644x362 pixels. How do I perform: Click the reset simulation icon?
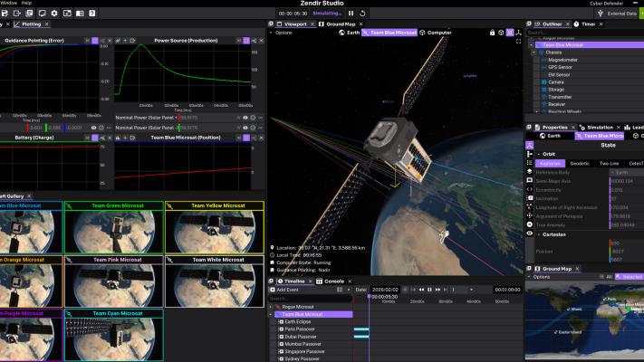pos(362,14)
